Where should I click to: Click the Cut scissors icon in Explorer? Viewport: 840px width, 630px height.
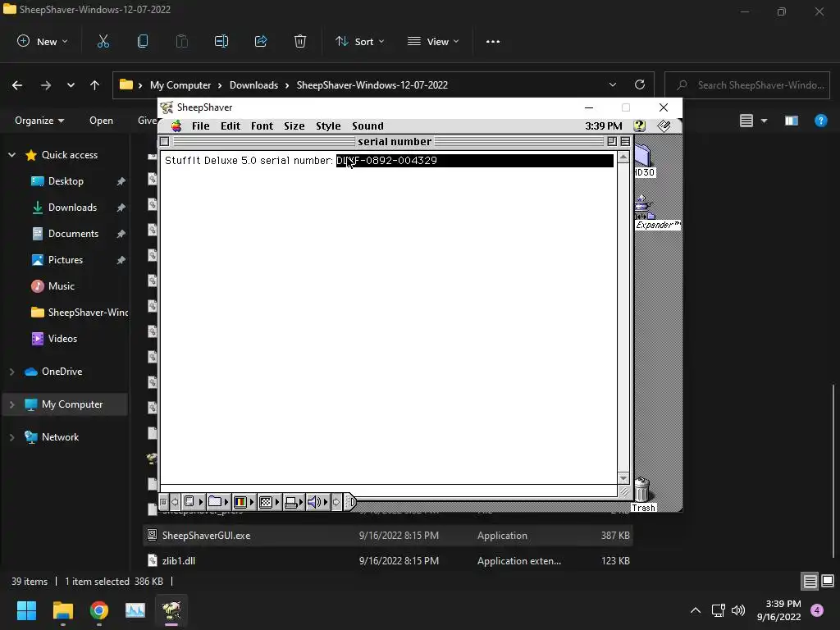[103, 41]
